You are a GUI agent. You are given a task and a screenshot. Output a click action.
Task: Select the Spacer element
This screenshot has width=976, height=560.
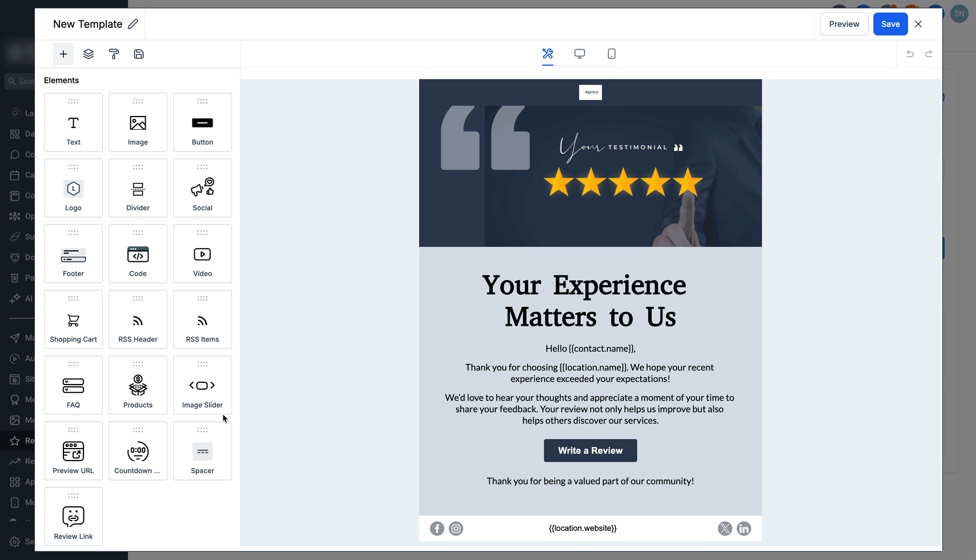click(202, 451)
